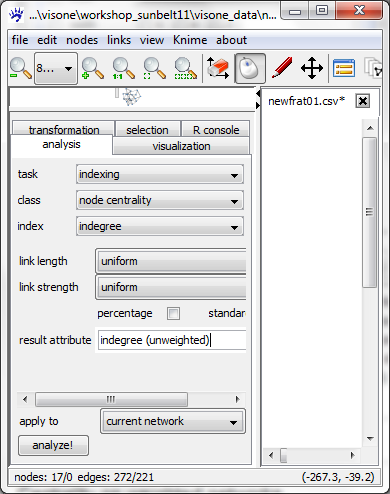Collapse the panel with left arrow

coord(258,94)
